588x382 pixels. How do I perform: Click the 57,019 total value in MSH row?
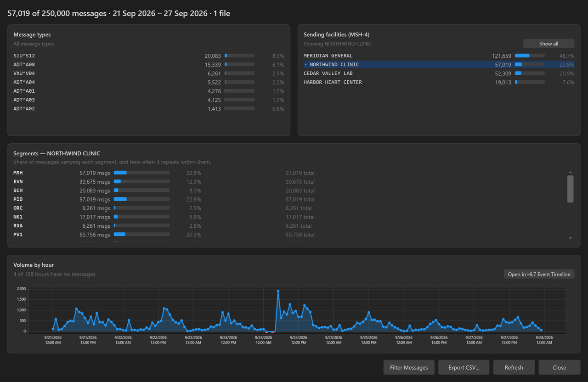300,173
